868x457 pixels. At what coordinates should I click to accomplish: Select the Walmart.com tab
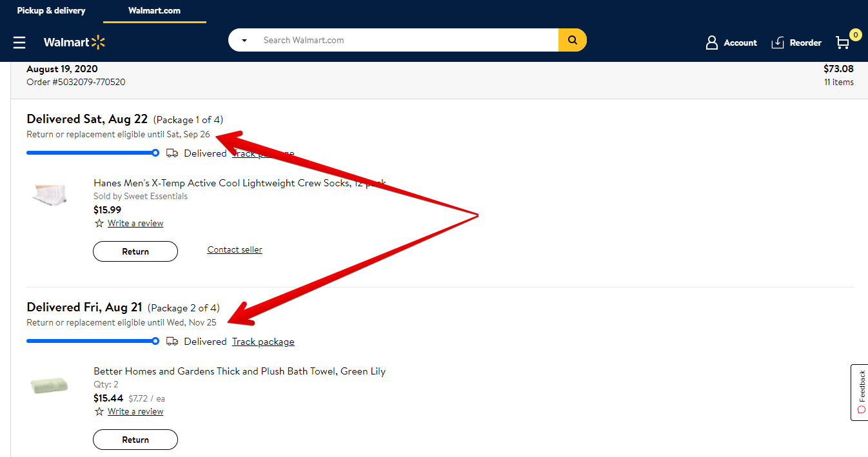coord(155,11)
